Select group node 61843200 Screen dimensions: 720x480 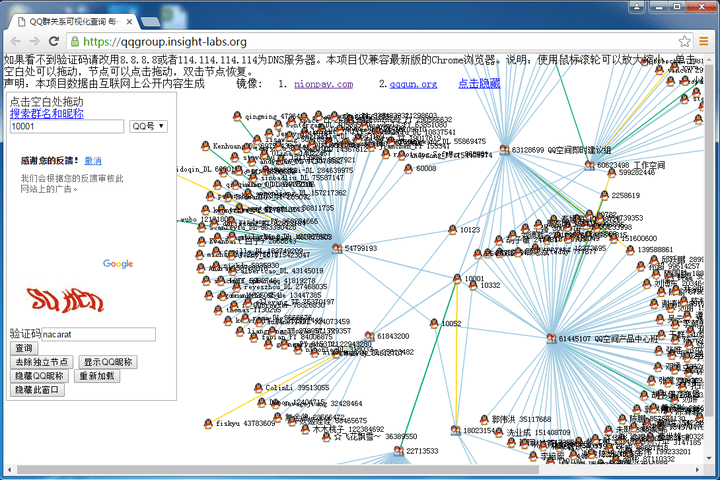[370, 336]
